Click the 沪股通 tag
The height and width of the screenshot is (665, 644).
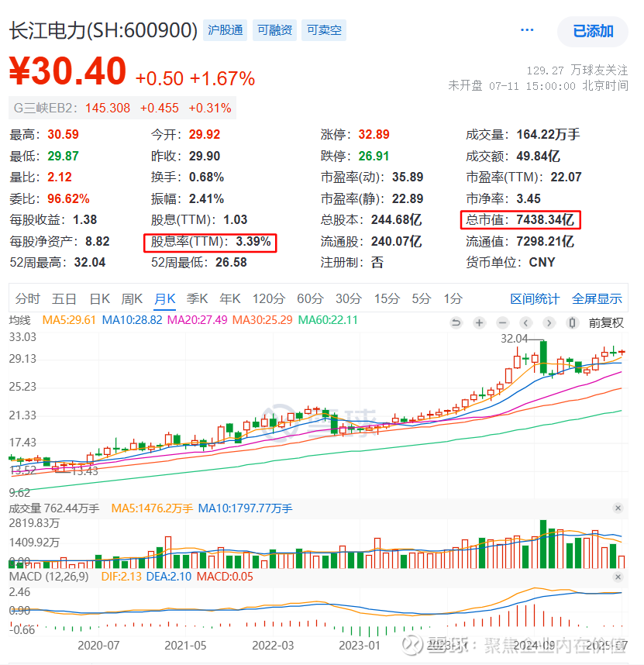pos(225,30)
